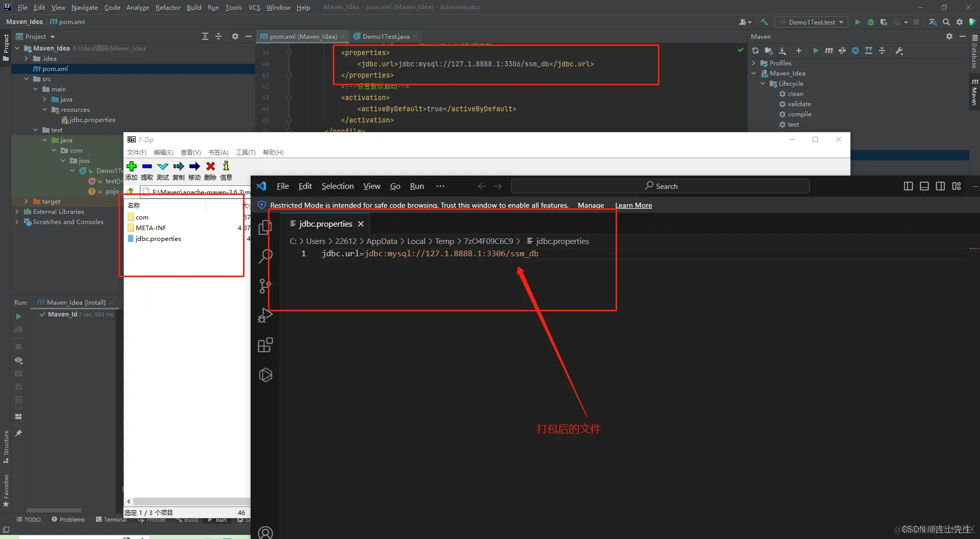Click 7-Zip Info (信息) toolbar button
The height and width of the screenshot is (539, 980).
(x=226, y=170)
